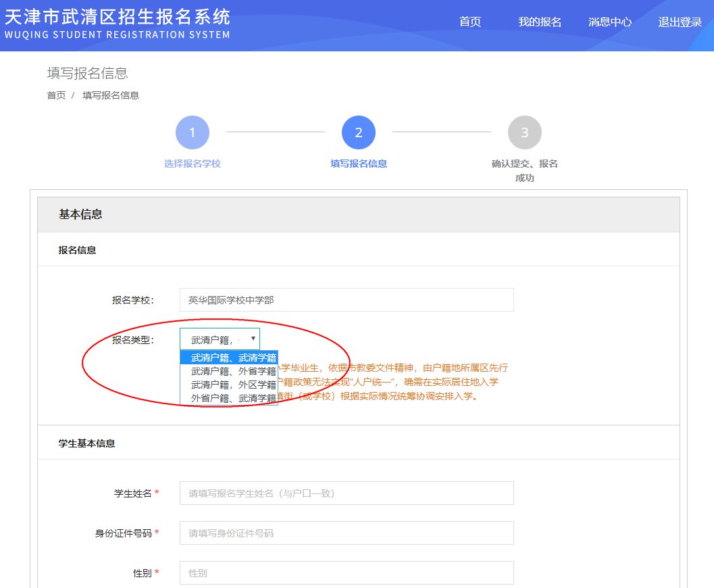Go to 我的报名 in the navigation bar
The height and width of the screenshot is (588, 714).
pos(539,22)
